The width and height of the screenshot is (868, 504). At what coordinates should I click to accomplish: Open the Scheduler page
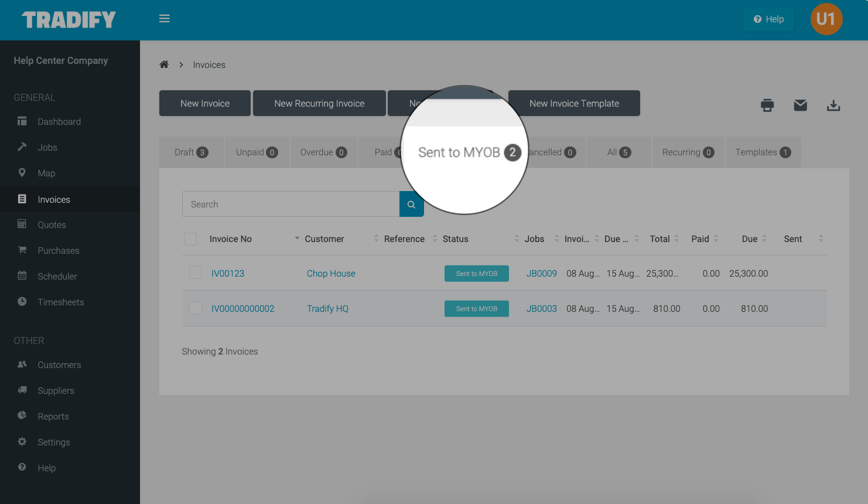click(57, 277)
